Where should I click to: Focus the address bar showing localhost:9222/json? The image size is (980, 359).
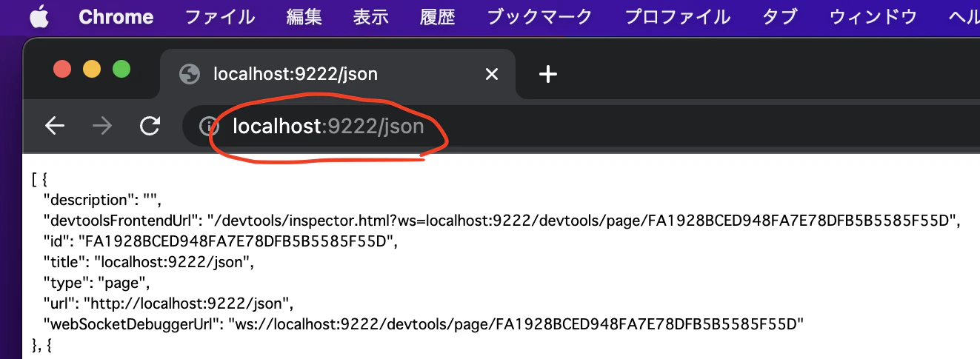pos(581,127)
